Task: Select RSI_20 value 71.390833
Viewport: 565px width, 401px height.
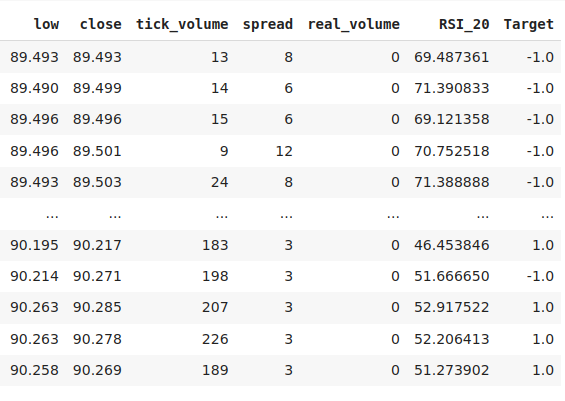Action: pos(451,88)
